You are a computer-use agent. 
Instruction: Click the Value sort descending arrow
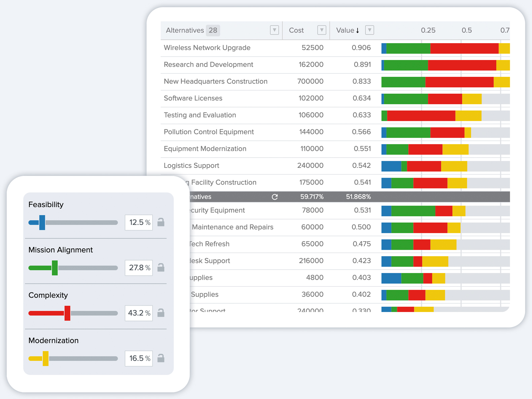tap(358, 31)
